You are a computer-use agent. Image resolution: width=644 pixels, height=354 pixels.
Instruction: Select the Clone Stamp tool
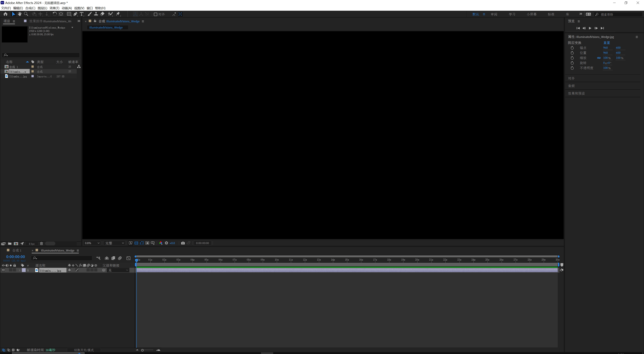click(x=96, y=14)
